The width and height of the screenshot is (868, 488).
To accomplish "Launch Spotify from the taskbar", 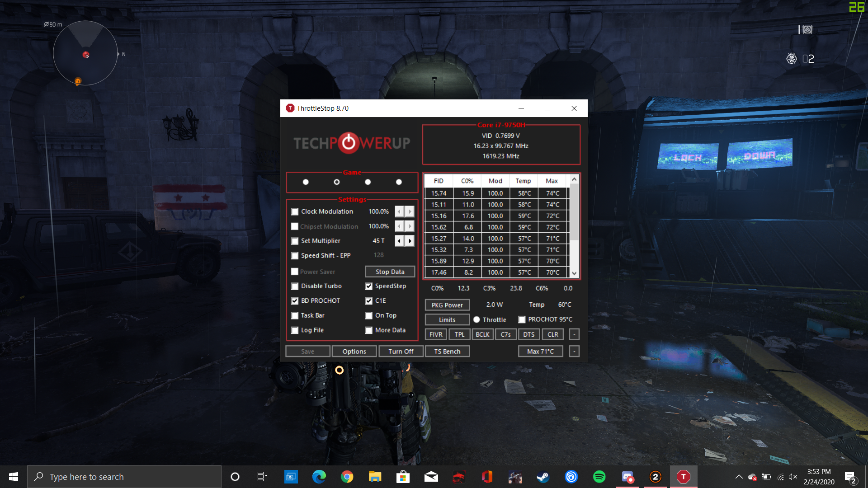I will (x=599, y=477).
